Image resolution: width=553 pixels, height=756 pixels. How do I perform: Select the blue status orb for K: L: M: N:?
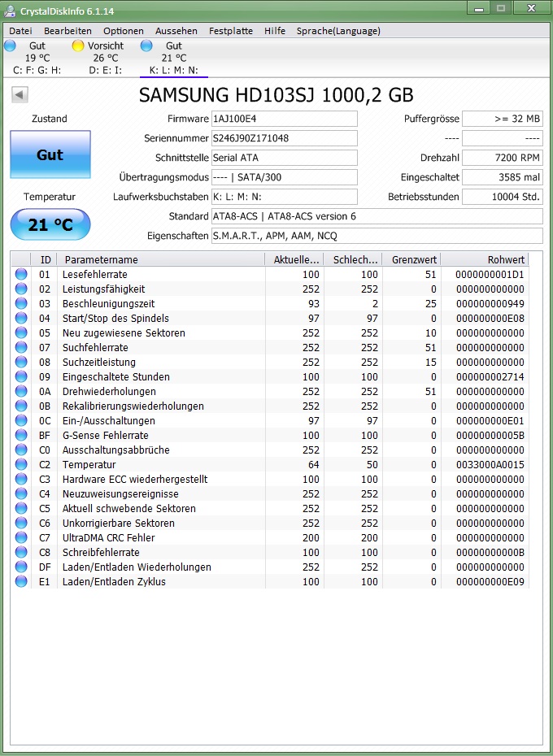pyautogui.click(x=146, y=46)
